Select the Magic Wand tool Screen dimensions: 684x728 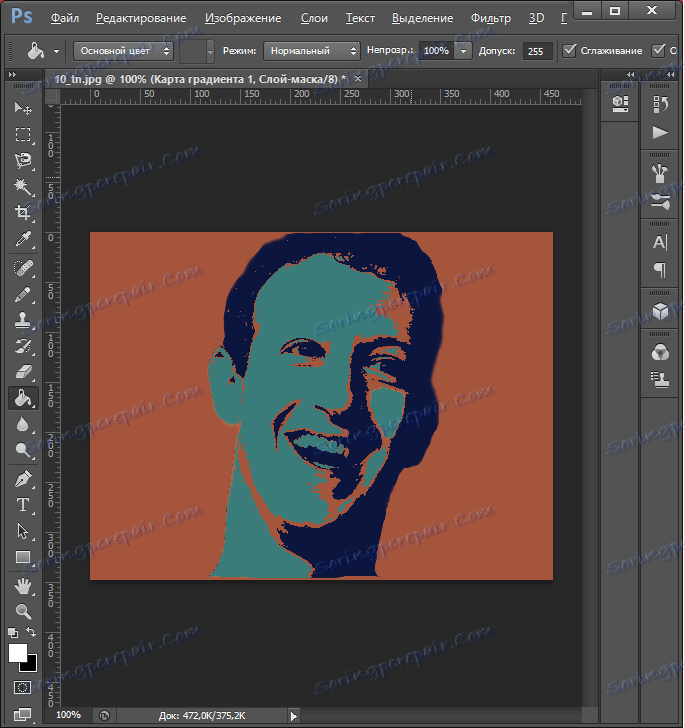[23, 187]
